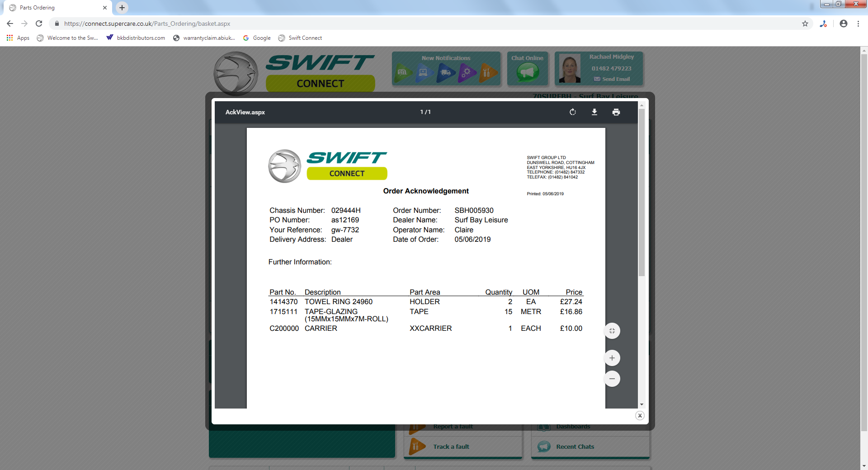Viewport: 868px width, 470px height.
Task: Open the Google bookmark
Action: point(257,38)
